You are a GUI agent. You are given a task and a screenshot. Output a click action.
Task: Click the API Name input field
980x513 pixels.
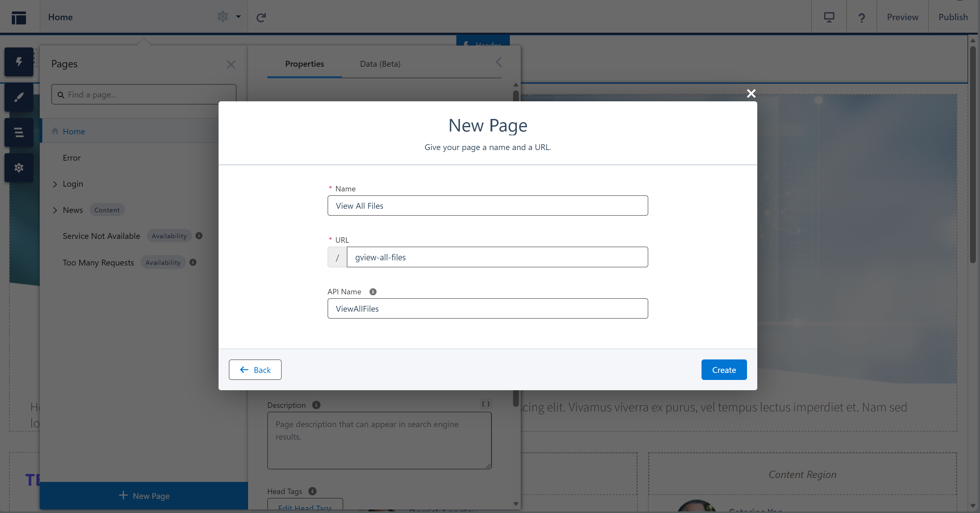[x=488, y=308]
